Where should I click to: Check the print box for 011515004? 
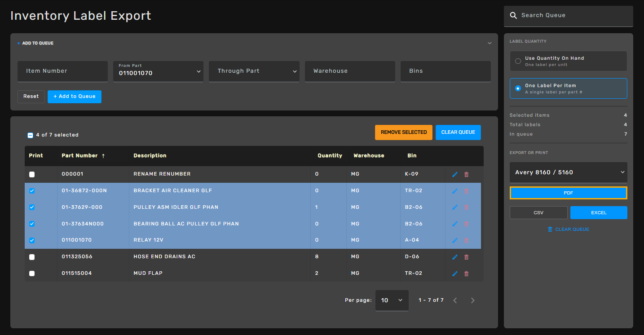coord(32,273)
